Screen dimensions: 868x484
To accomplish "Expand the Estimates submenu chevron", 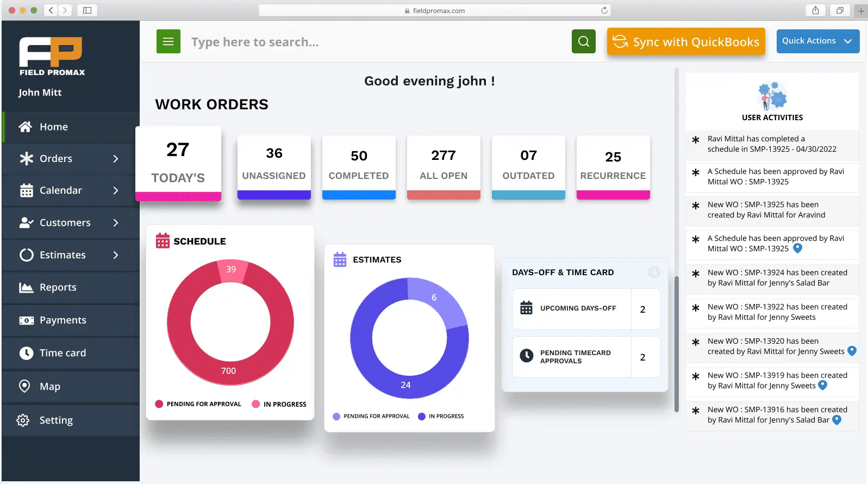I will tap(115, 255).
